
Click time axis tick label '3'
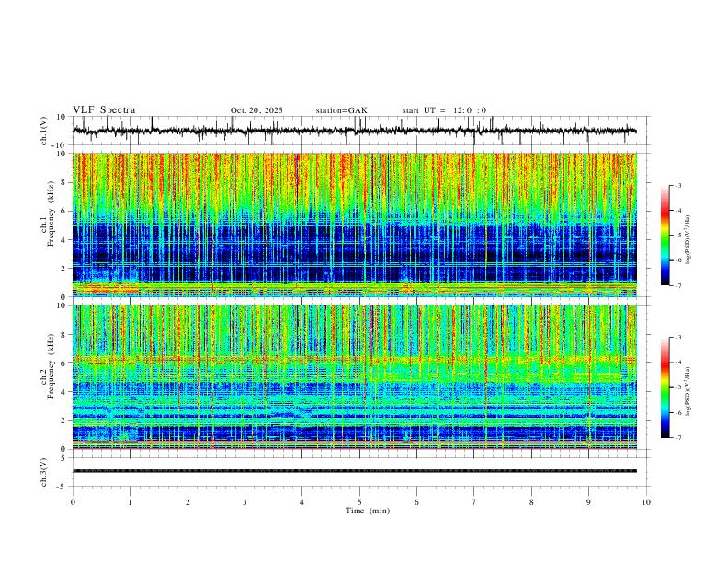pos(245,502)
